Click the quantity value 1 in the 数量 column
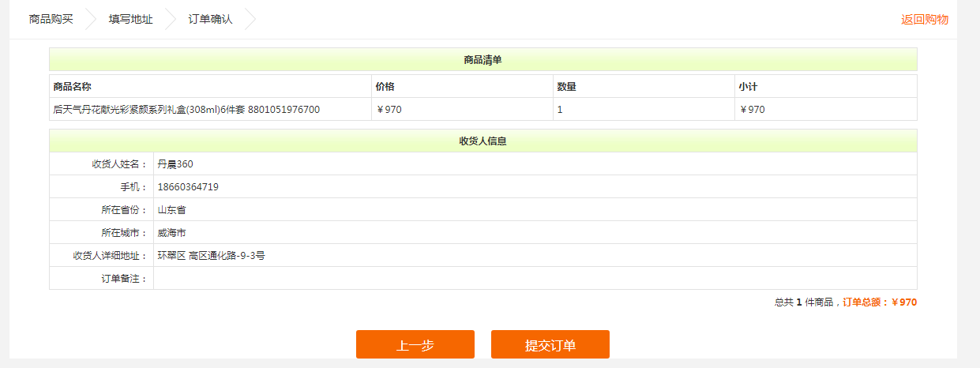The image size is (980, 368). point(560,110)
